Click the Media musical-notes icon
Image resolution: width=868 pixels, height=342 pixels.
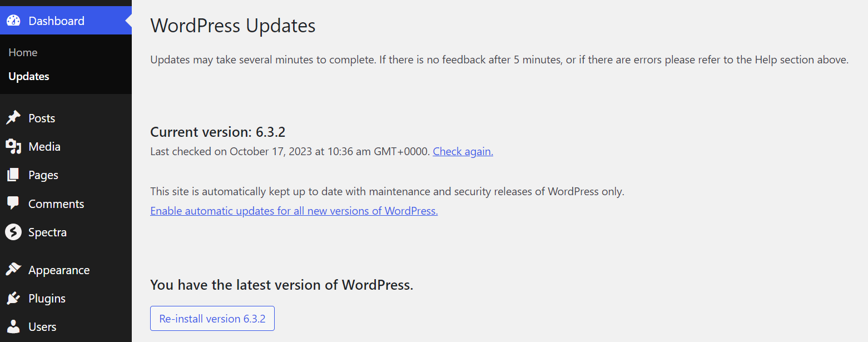click(x=14, y=146)
